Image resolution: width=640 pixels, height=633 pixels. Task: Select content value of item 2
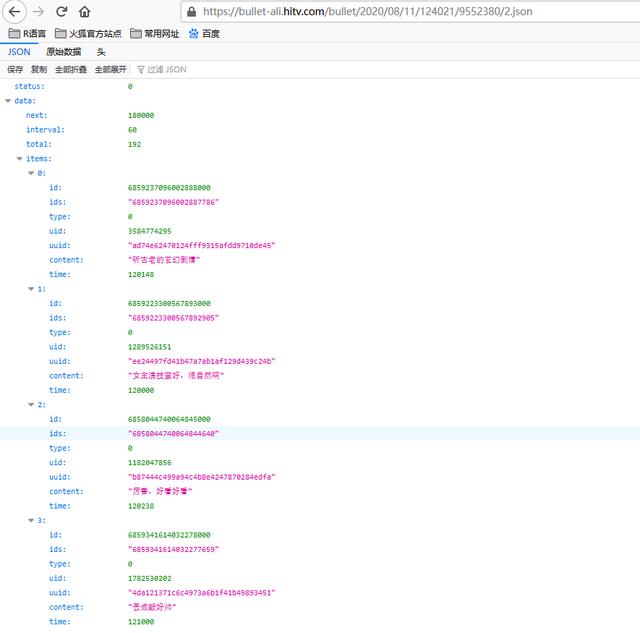point(160,491)
